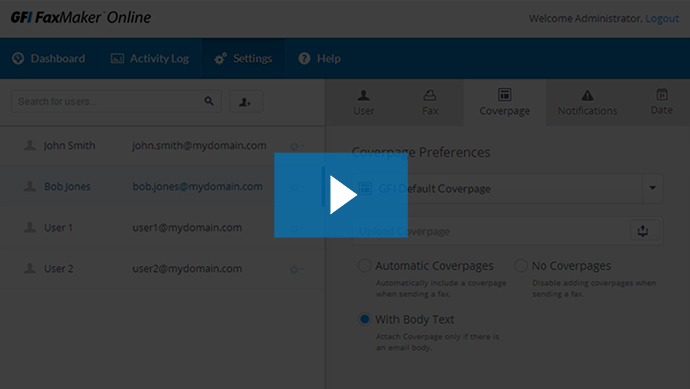The height and width of the screenshot is (389, 690).
Task: Switch to the User tab
Action: coord(363,103)
